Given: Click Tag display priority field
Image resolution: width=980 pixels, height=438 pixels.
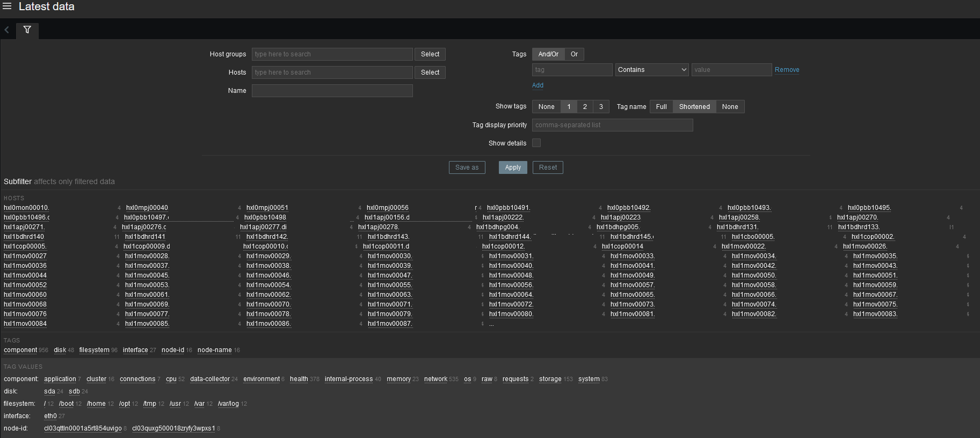Looking at the screenshot, I should tap(612, 125).
